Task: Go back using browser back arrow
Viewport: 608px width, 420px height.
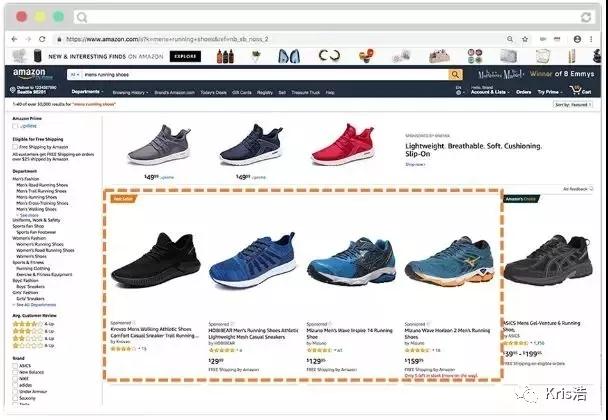Action: 14,39
